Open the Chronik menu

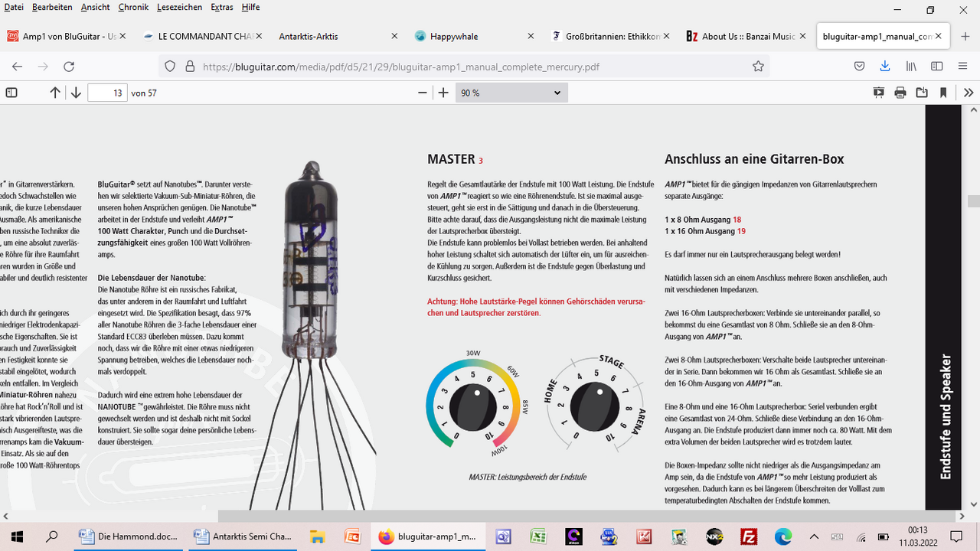click(x=134, y=7)
